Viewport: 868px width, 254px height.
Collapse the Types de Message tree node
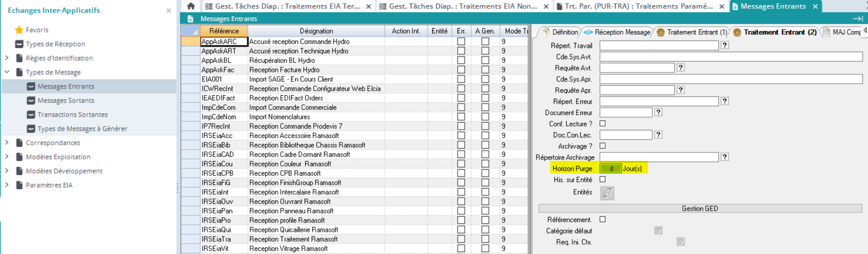pos(7,72)
